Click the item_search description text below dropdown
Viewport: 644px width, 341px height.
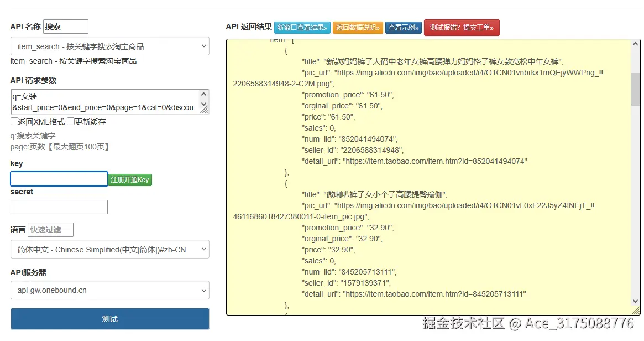click(x=74, y=61)
